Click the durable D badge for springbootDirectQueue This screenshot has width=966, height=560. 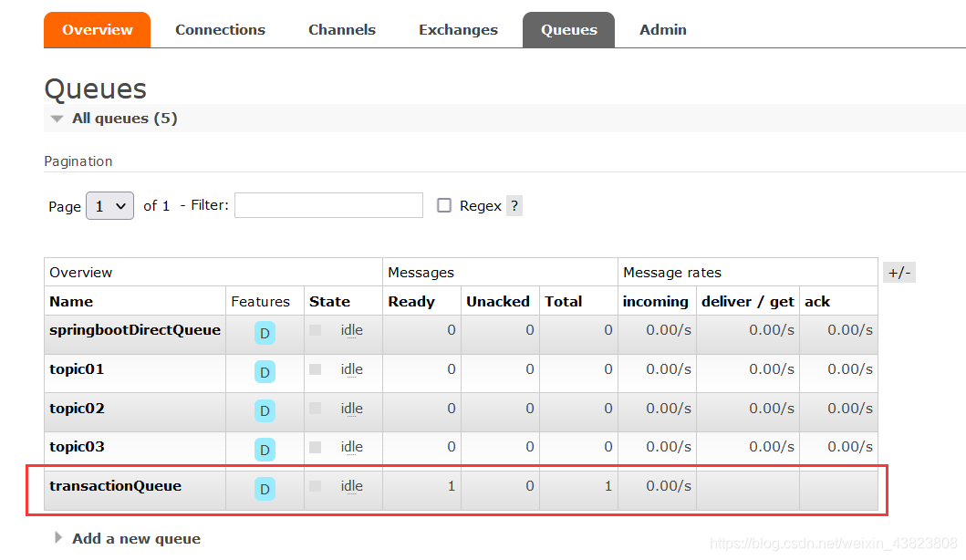265,333
